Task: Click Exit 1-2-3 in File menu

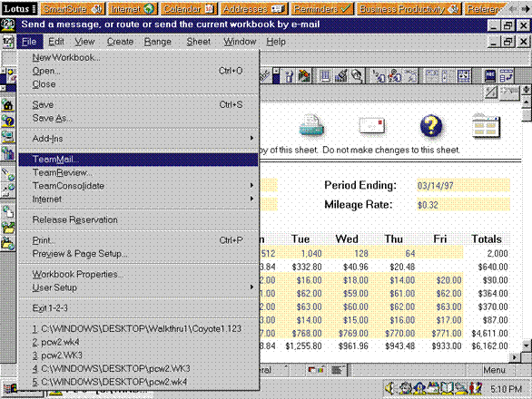Action: (x=138, y=308)
